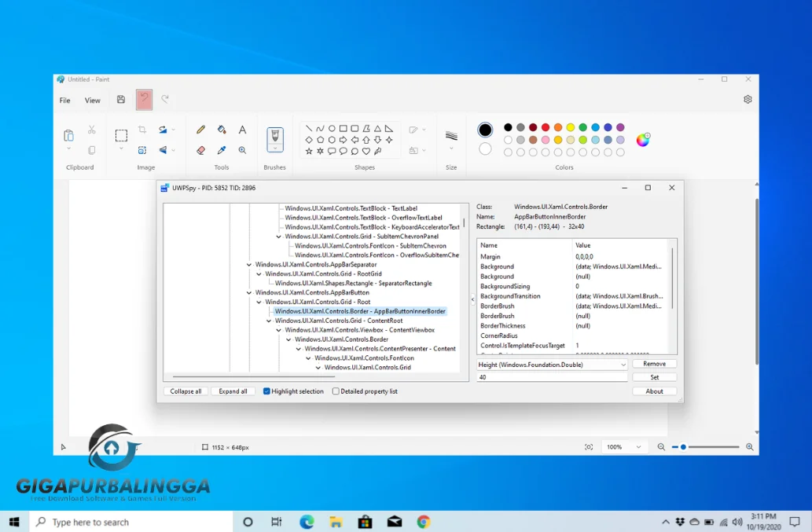Screen dimensions: 812x532
Task: Pick the Eraser tool
Action: 200,150
